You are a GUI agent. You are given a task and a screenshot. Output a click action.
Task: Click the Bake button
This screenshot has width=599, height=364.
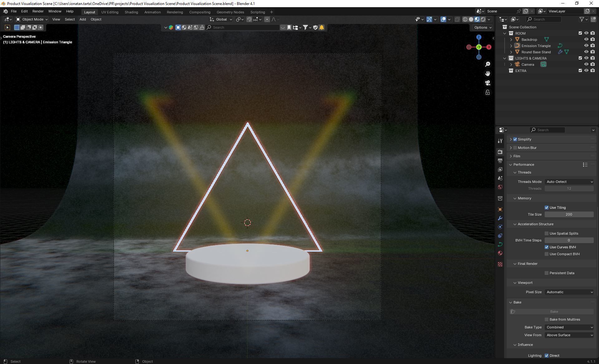tap(554, 312)
